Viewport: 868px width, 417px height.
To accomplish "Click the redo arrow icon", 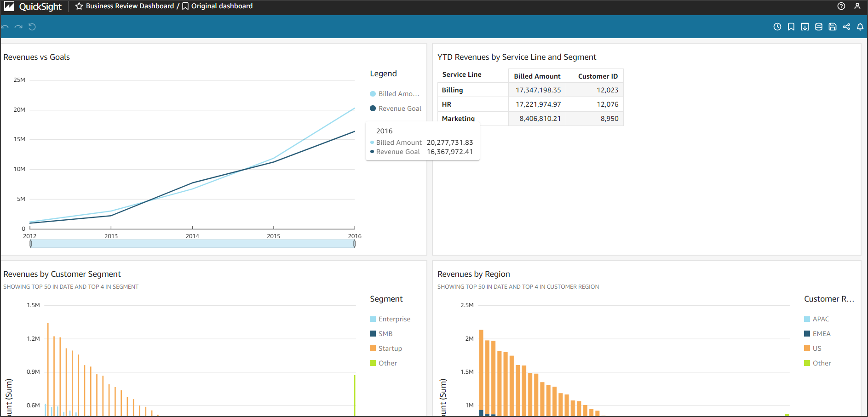I will pyautogui.click(x=18, y=27).
